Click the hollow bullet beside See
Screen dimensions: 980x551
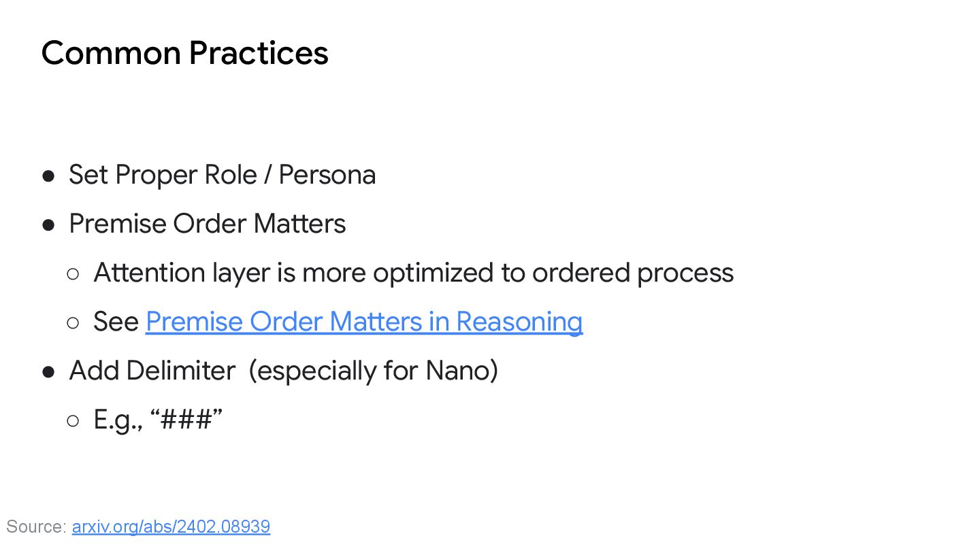pyautogui.click(x=73, y=323)
